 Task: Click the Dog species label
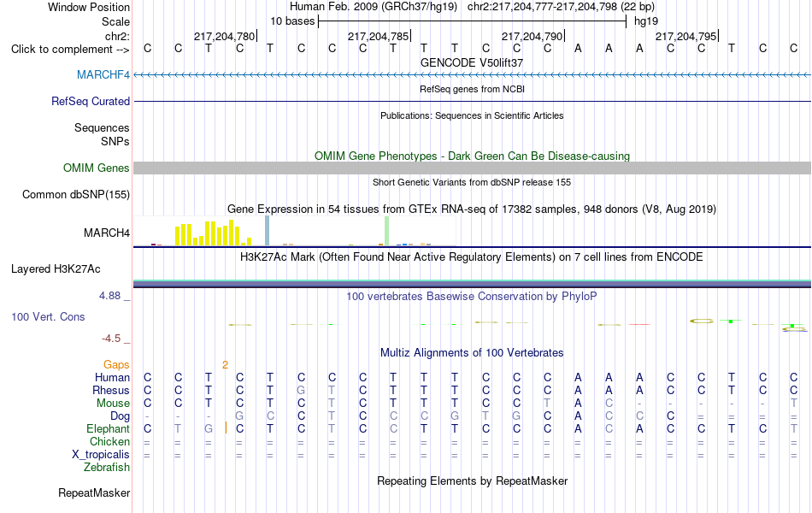coord(120,416)
